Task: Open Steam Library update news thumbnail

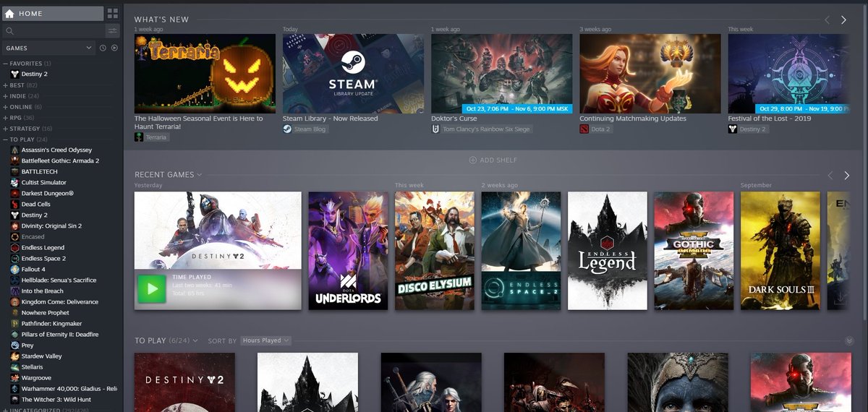Action: 353,74
